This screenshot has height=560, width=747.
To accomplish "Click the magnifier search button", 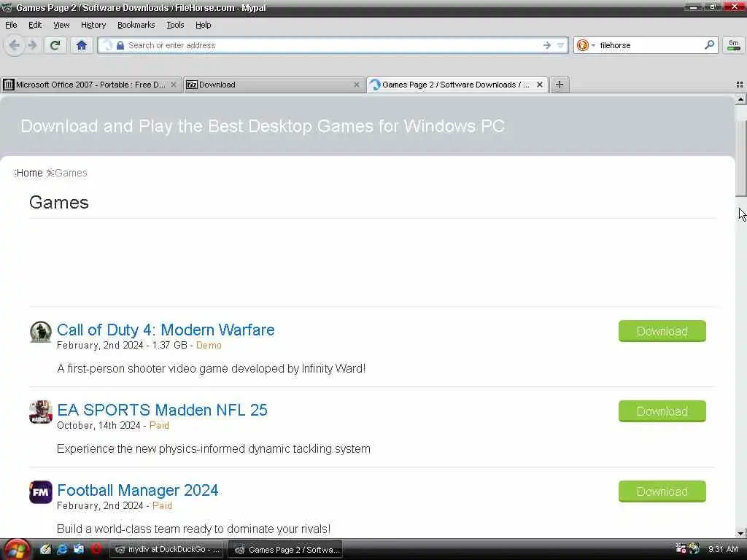I will pos(709,45).
